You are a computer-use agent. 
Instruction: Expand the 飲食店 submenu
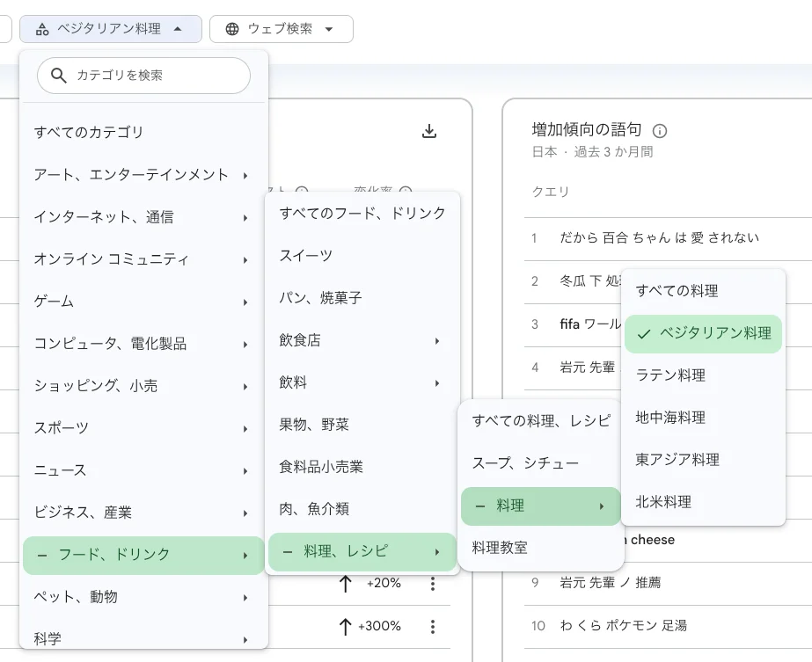coord(362,340)
